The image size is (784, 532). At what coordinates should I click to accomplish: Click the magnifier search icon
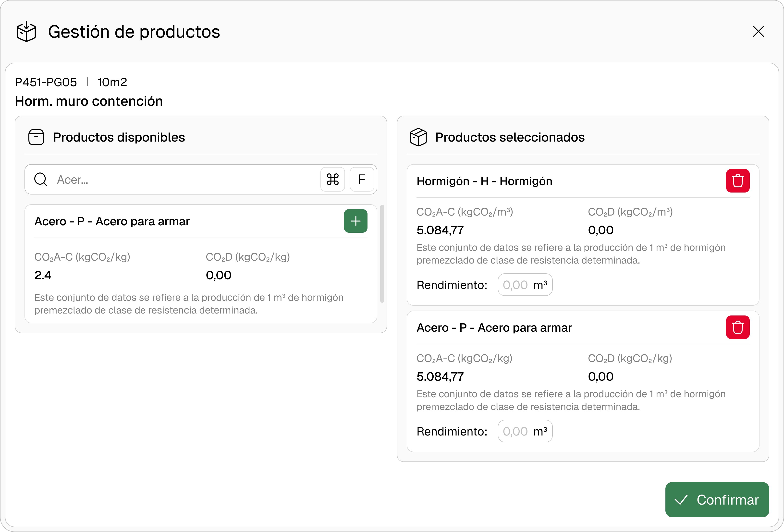(41, 180)
